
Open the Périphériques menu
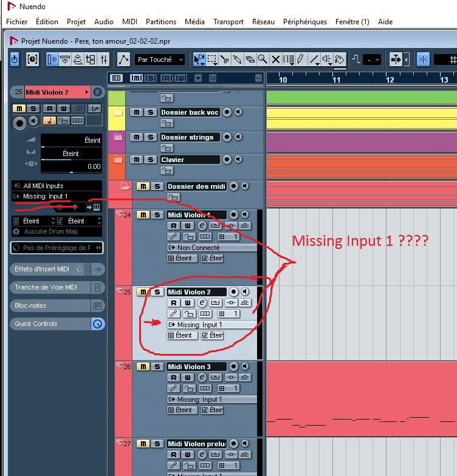pos(305,22)
